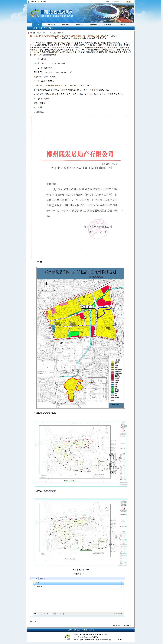The width and height of the screenshot is (163, 644).
Task: Click footer link 联系我们
Action: tap(84, 630)
